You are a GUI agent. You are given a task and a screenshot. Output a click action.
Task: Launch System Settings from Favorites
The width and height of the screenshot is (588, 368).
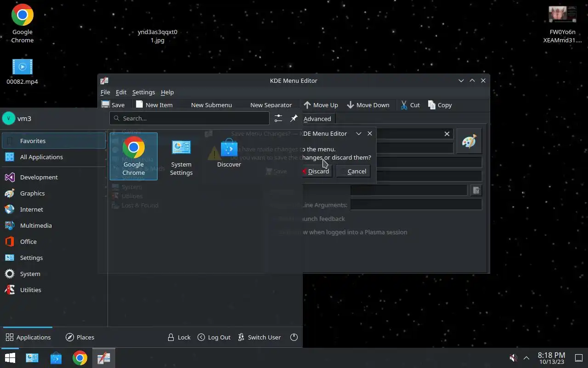point(181,156)
